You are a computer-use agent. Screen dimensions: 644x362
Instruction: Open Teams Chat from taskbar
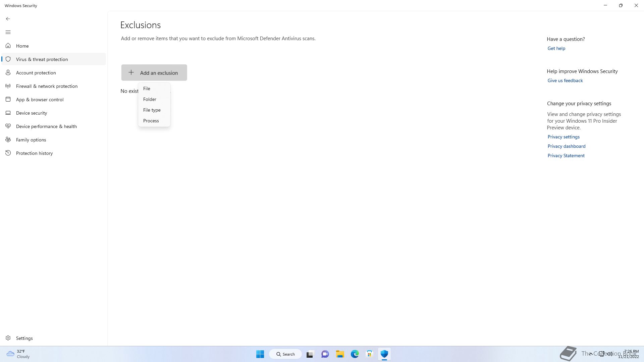point(325,354)
